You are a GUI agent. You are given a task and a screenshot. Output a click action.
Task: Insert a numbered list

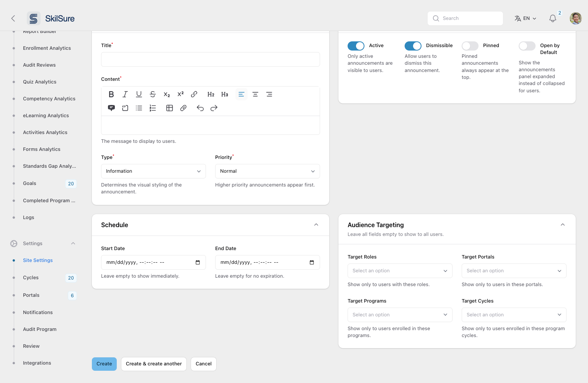153,108
